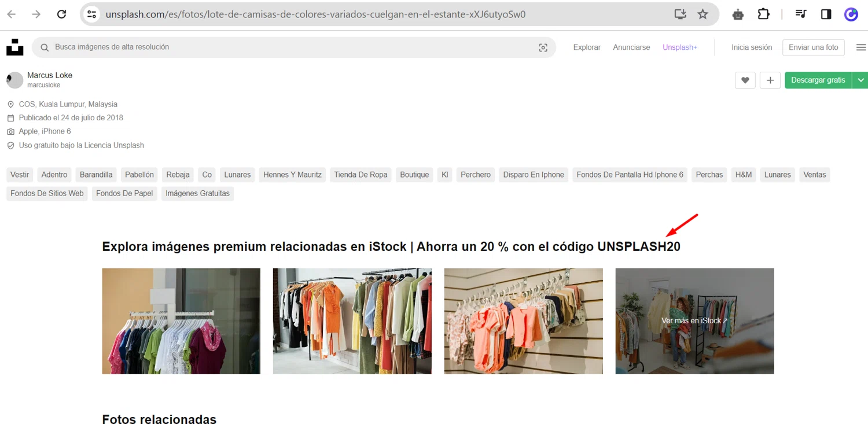
Task: Open Inicia sesión link
Action: tap(752, 47)
